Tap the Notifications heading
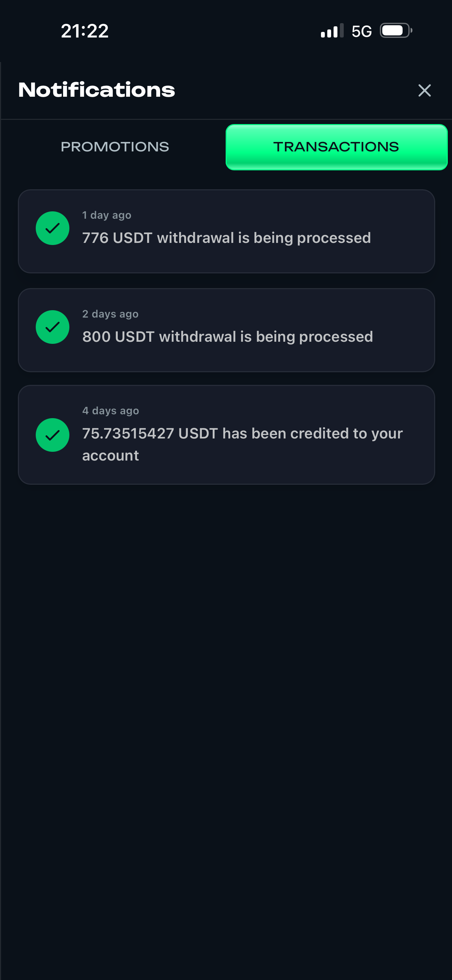 [97, 90]
